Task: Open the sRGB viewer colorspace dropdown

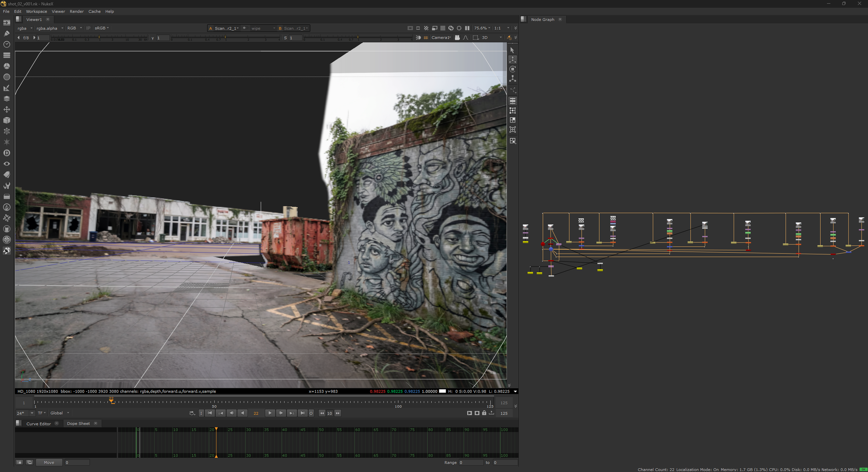Action: tap(102, 28)
